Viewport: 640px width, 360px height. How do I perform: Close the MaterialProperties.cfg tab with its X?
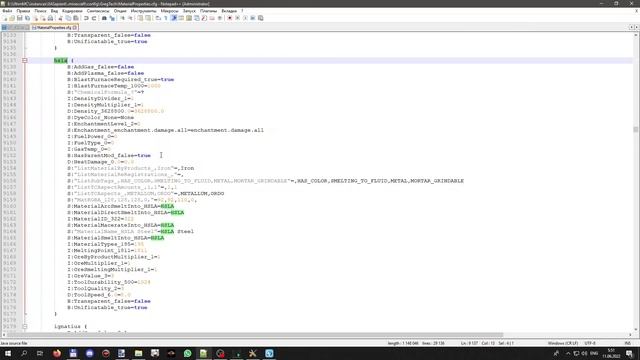(75, 27)
